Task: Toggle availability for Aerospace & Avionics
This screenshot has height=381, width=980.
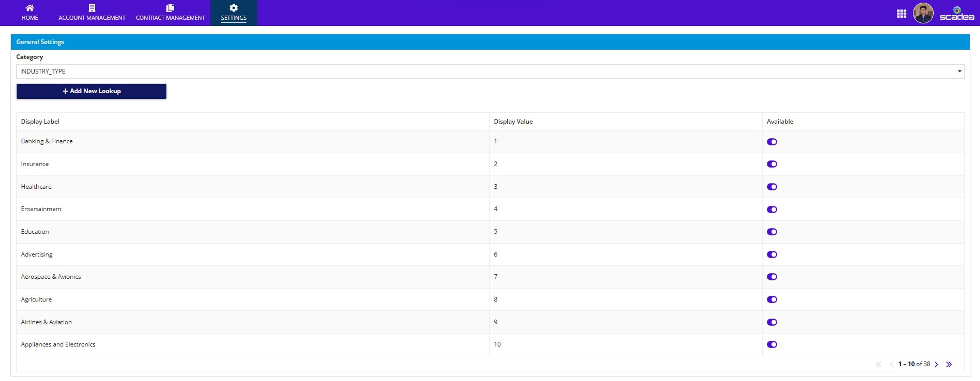Action: pos(772,277)
